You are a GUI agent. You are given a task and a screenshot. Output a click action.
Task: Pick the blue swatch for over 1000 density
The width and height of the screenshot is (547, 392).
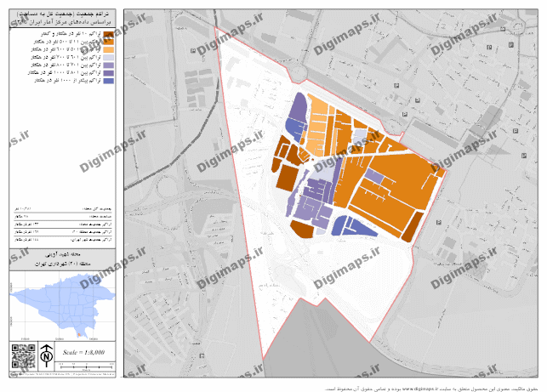[x=109, y=81]
